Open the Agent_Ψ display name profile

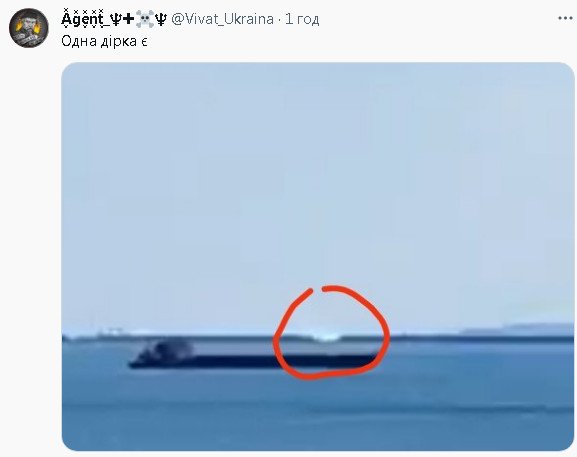[x=114, y=18]
